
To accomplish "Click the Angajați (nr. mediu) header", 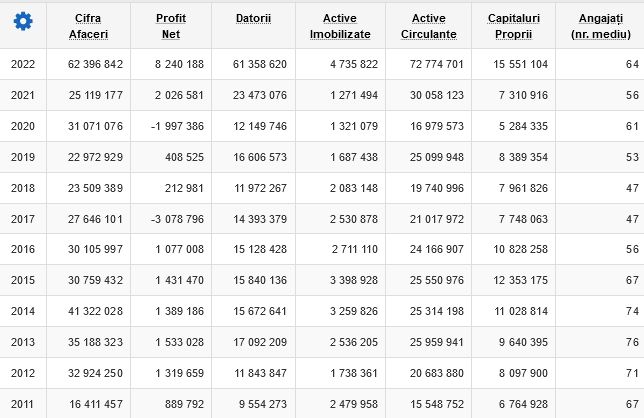I will (601, 26).
